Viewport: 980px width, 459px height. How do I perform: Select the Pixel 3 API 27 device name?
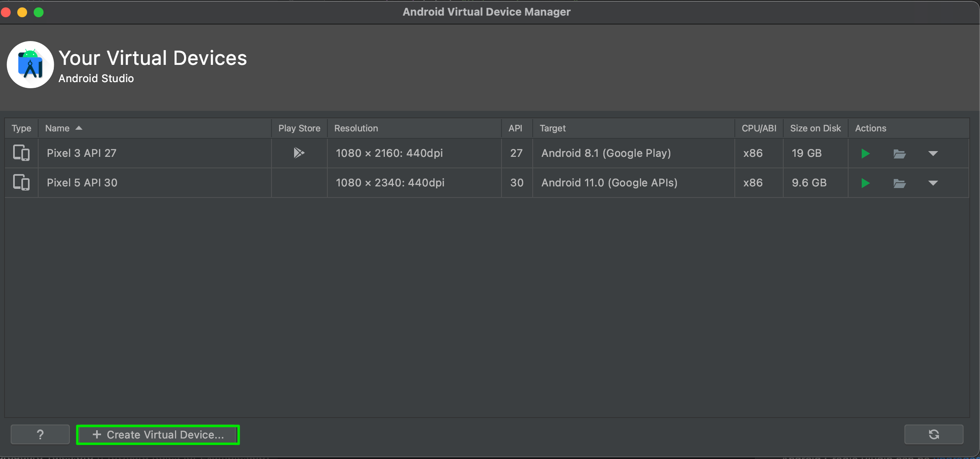81,153
